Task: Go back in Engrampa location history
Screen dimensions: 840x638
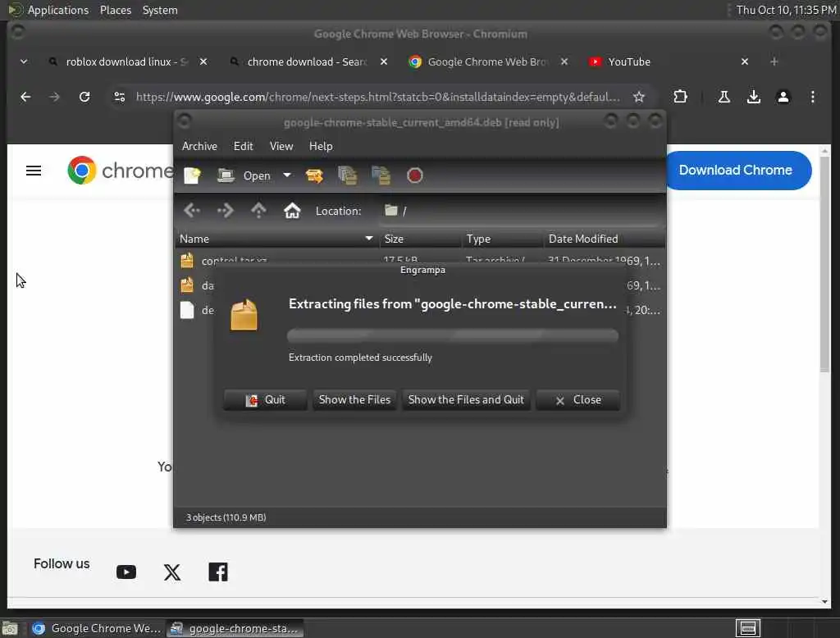Action: (x=192, y=211)
